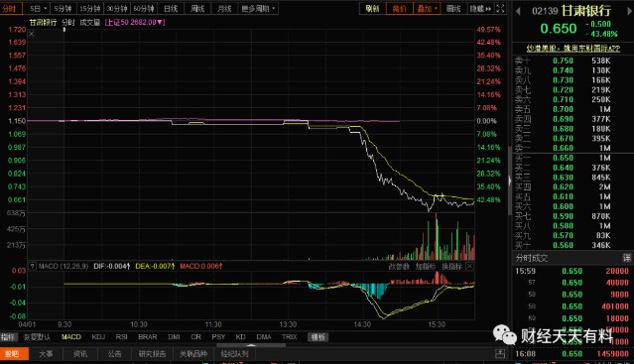Click the 换指标 switch-indicator link
The width and height of the screenshot is (634, 364).
(x=451, y=266)
